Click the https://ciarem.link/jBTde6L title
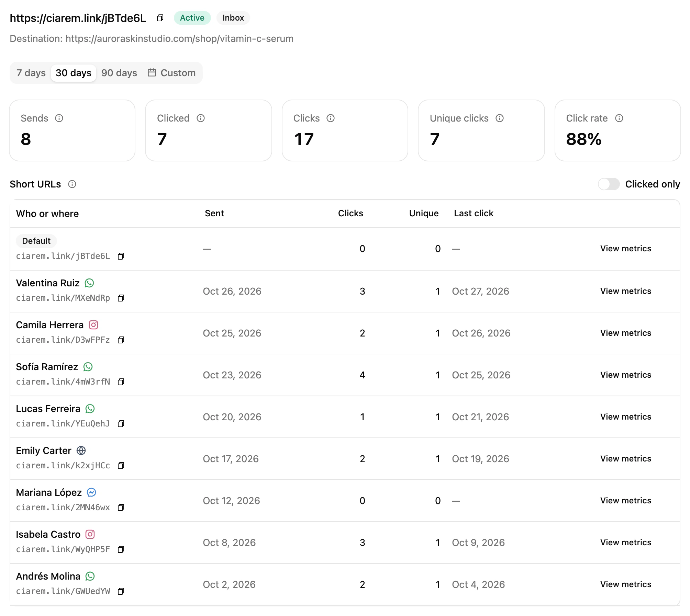The width and height of the screenshot is (690, 616). pos(78,18)
